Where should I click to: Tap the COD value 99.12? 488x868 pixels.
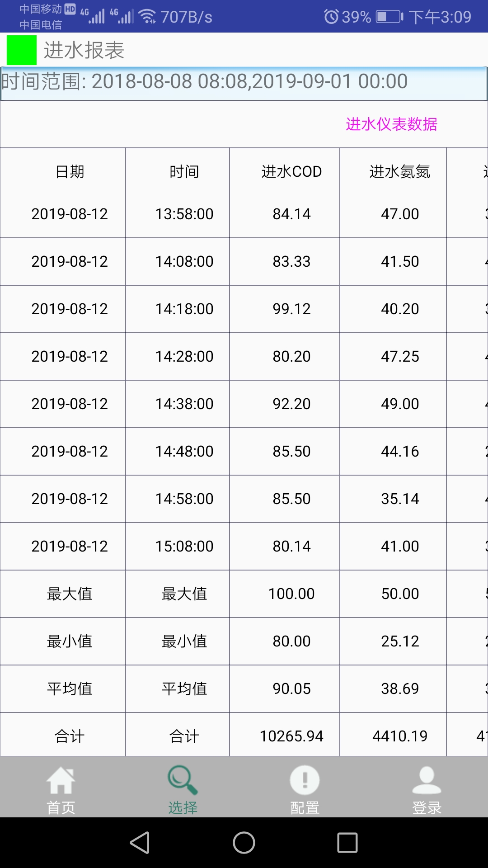coord(291,309)
